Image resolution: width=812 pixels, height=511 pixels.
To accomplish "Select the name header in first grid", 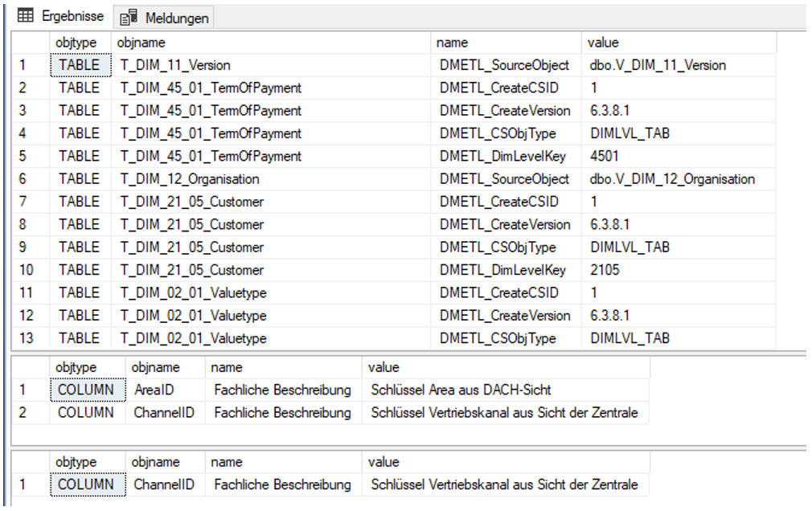I will click(x=506, y=43).
